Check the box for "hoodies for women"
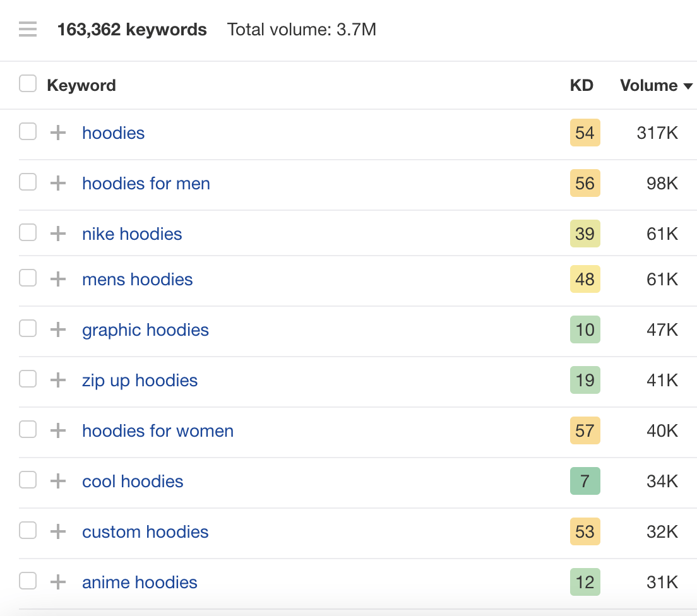Screen dimensions: 697x616 click(x=28, y=429)
